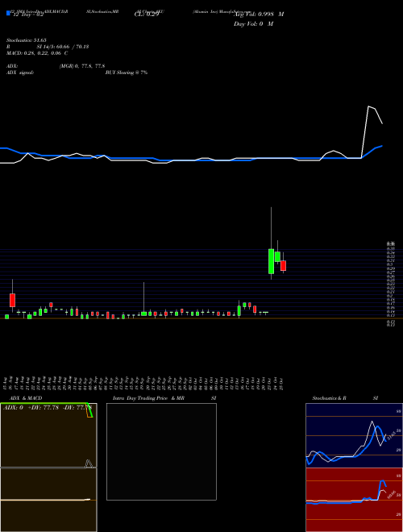This screenshot has height=532, width=403.
Task: Click the blue 12-day SMA legend square
Action: tap(8, 14)
